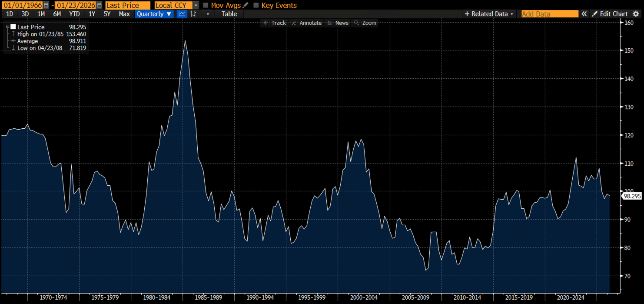
Task: Select the bar (OHLC) chart type icon
Action: tap(193, 14)
